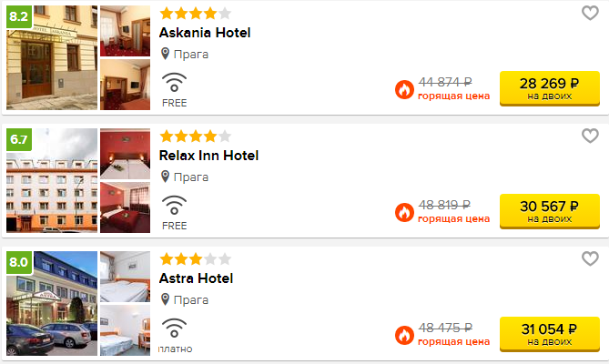Click the Wi-Fi icon for Relax Inn Hotel
The image size is (609, 364).
click(174, 206)
